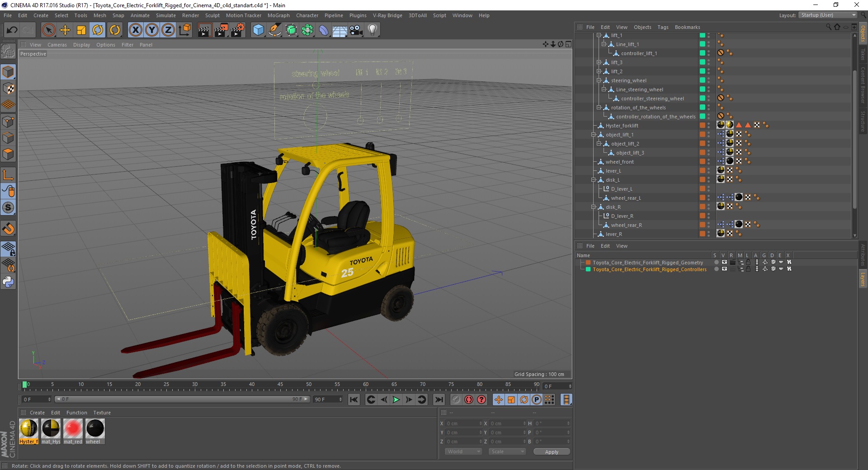Select the Move tool
Screen dimensions: 868x470
coord(65,30)
